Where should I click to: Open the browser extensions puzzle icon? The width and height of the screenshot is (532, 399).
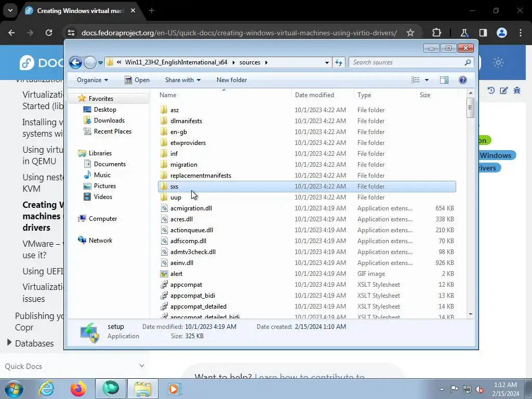436,33
